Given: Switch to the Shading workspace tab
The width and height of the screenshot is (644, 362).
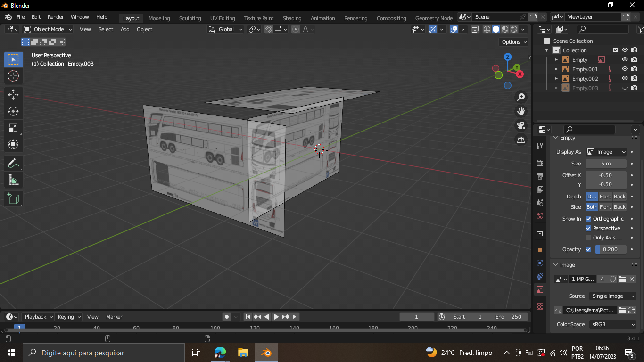Looking at the screenshot, I should pos(292,18).
